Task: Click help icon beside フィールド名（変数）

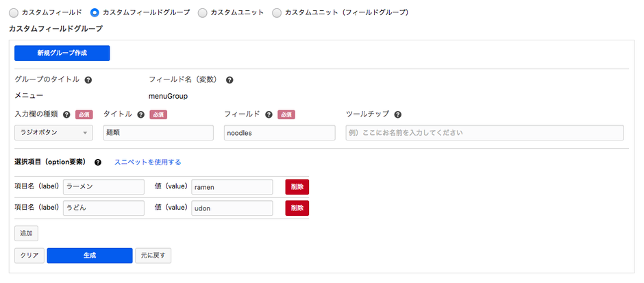Action: pyautogui.click(x=230, y=79)
